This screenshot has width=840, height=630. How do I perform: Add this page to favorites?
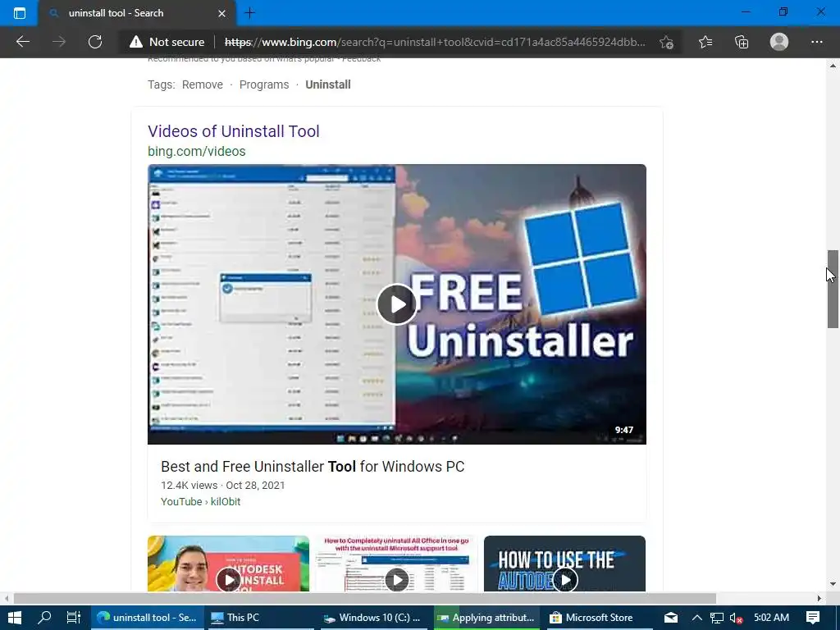pyautogui.click(x=666, y=42)
